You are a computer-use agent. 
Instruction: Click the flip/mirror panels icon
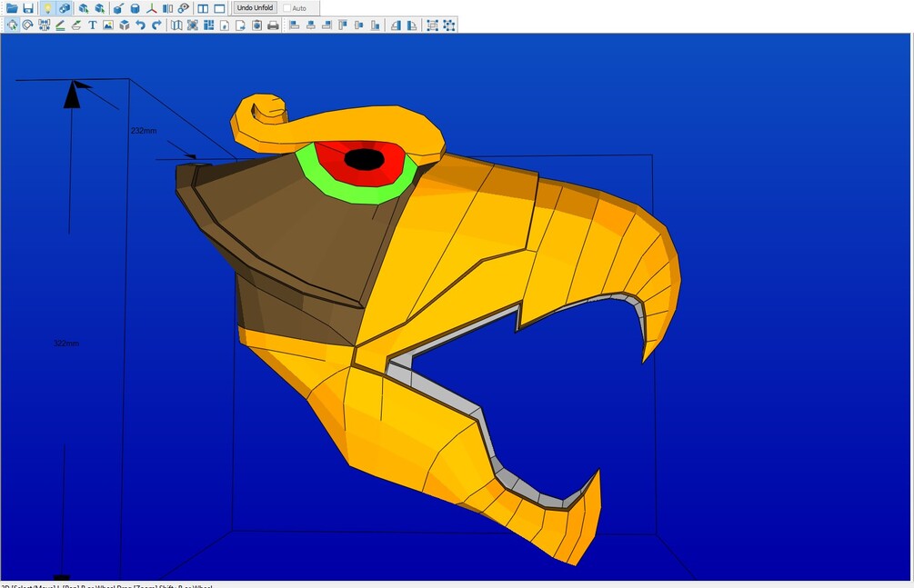coord(167,8)
